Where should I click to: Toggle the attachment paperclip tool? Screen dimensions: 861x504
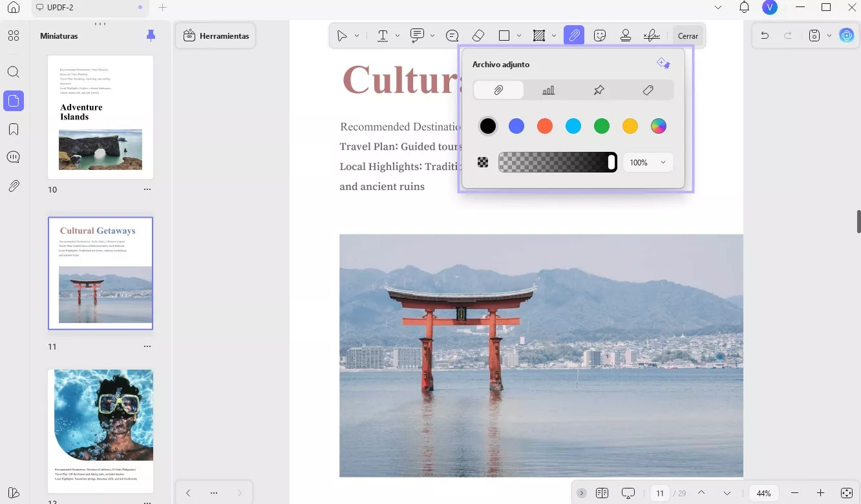(574, 36)
